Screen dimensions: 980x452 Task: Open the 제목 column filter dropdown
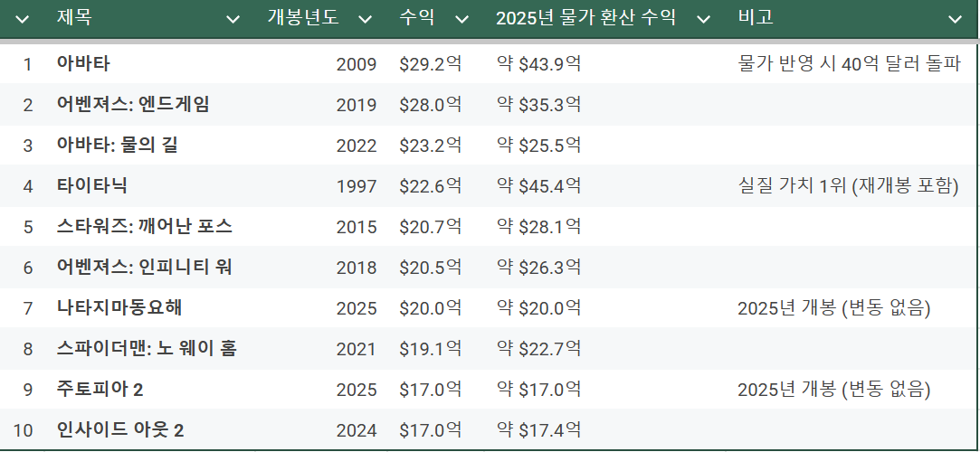[x=233, y=19]
